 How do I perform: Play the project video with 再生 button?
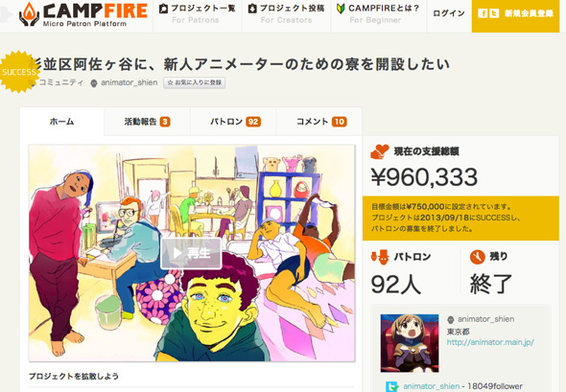coord(191,253)
